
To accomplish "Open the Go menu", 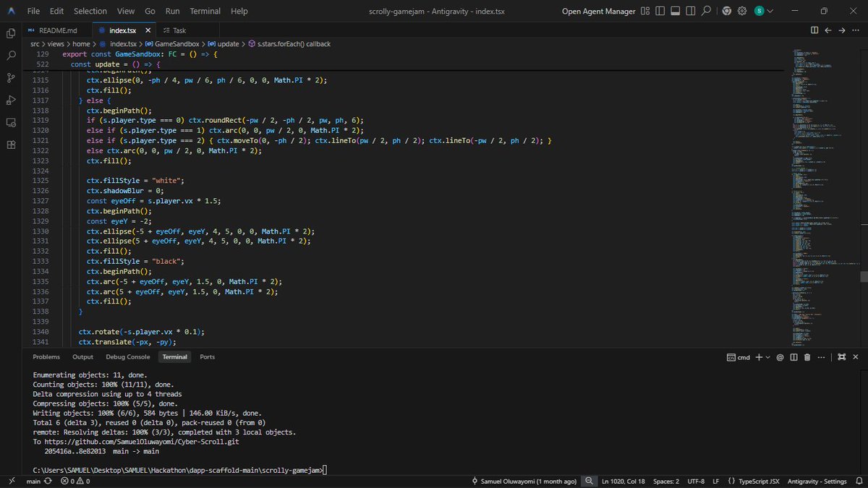I will click(150, 11).
